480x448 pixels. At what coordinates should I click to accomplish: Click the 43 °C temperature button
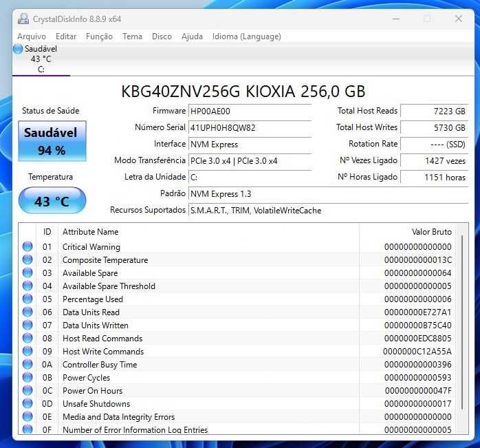pos(52,201)
